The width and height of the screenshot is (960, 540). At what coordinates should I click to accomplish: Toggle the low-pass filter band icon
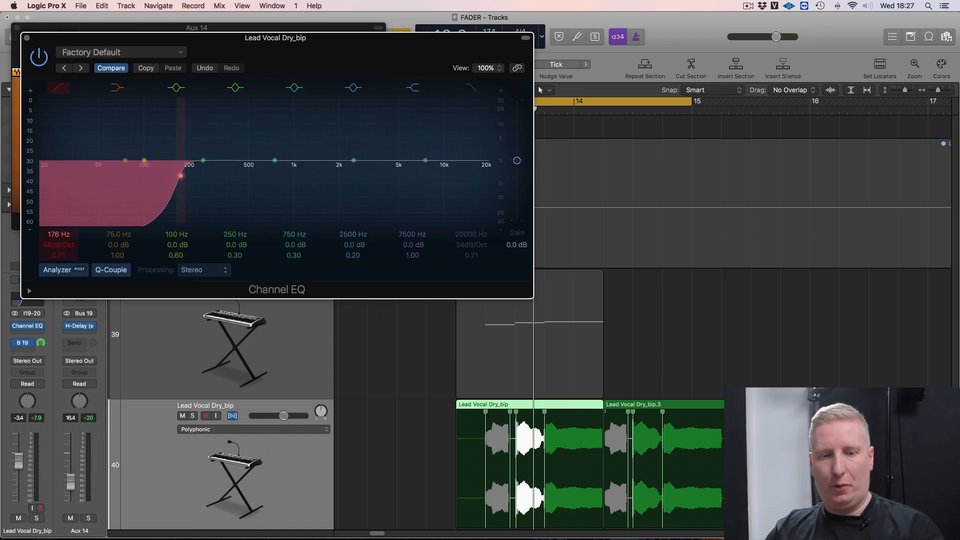(x=471, y=88)
